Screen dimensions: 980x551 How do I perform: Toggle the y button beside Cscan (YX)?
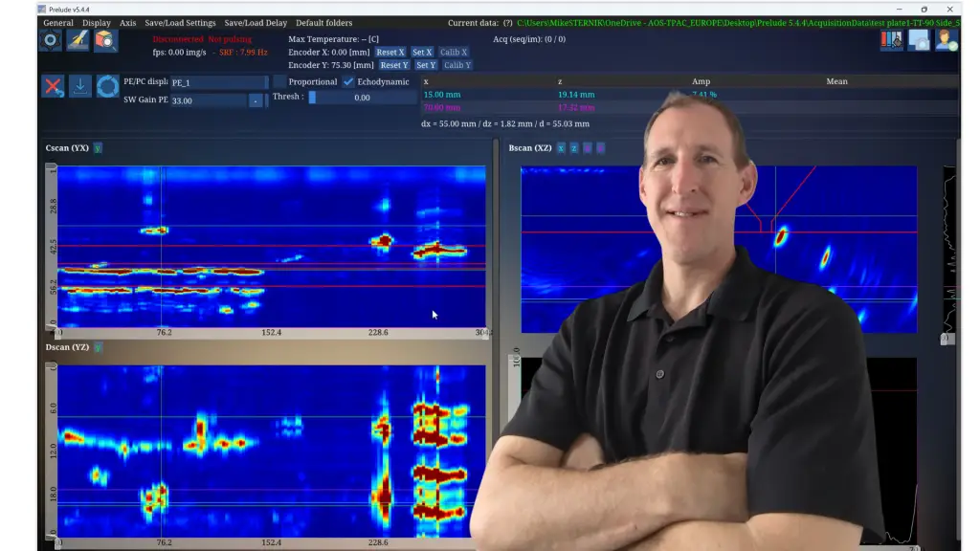tap(98, 148)
